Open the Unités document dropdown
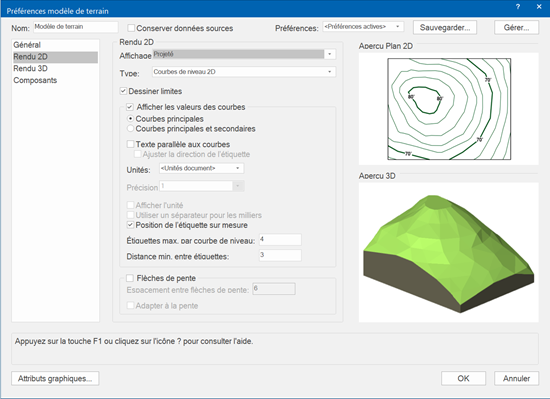This screenshot has height=399, width=550. click(x=201, y=168)
